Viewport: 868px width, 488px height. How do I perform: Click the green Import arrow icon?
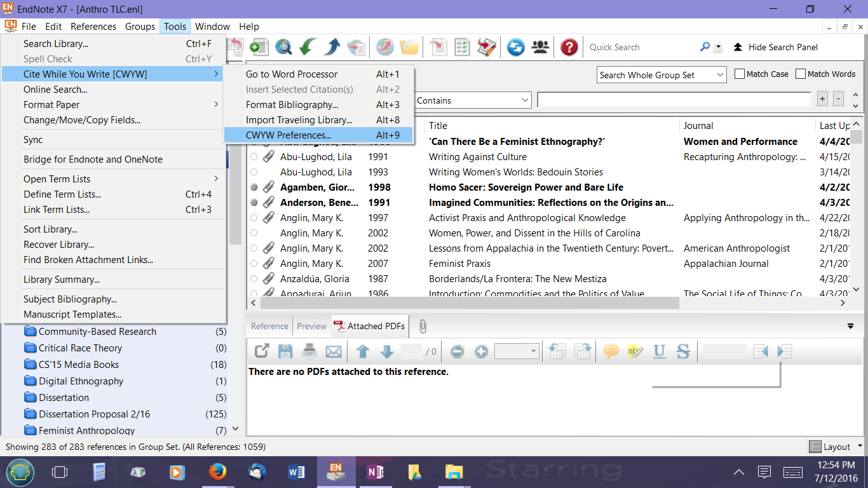[x=308, y=47]
